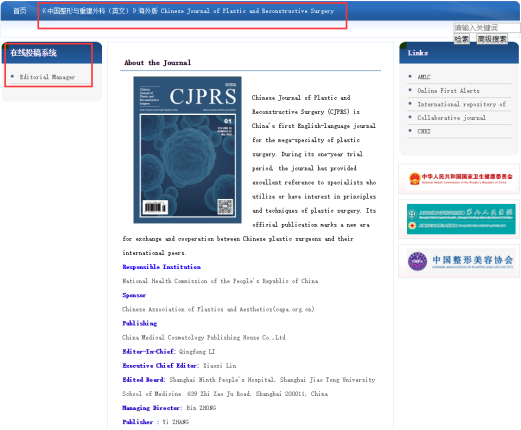Open the Online First Alerts link

(448, 91)
